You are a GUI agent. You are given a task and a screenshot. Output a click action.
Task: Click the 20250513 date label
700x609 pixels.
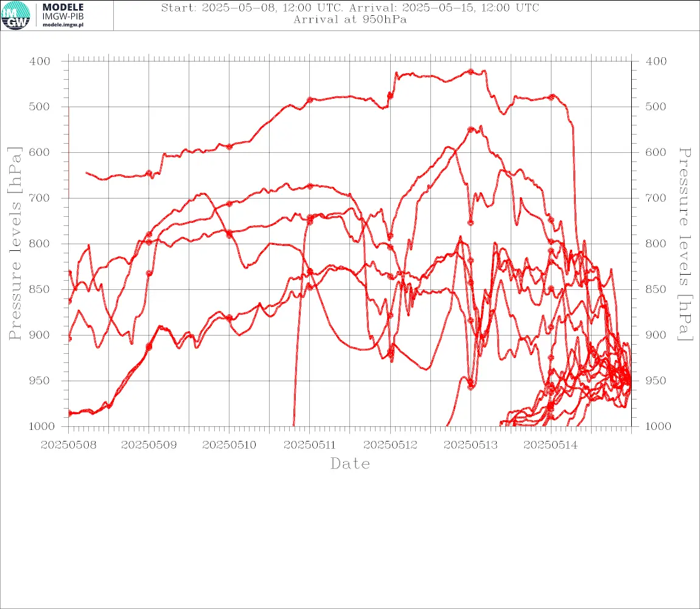[x=471, y=445]
